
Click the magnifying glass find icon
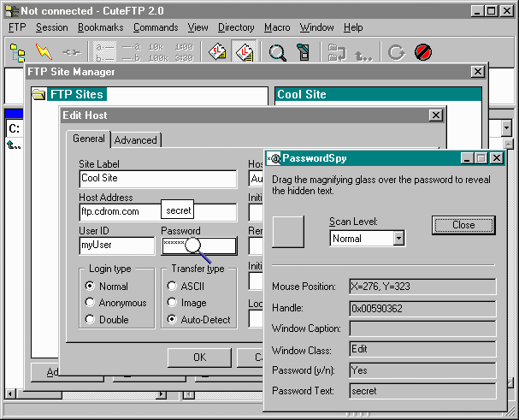pyautogui.click(x=277, y=52)
